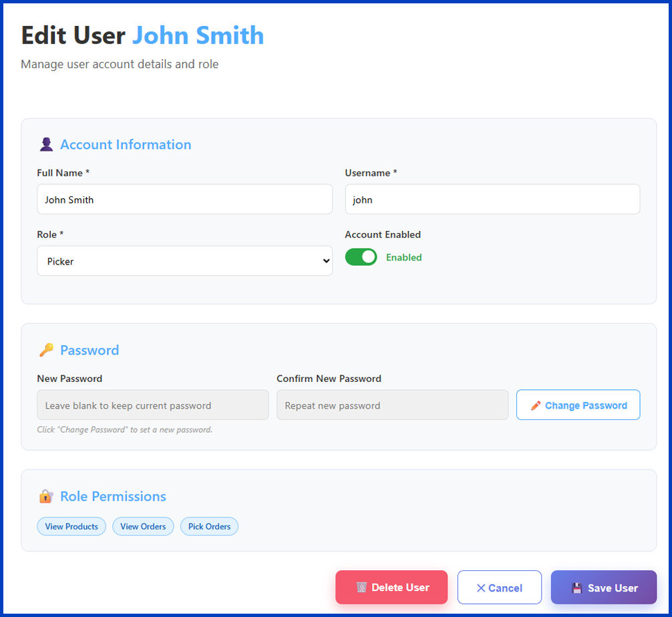The width and height of the screenshot is (672, 617).
Task: Click the Account Enabled label
Action: 383,234
